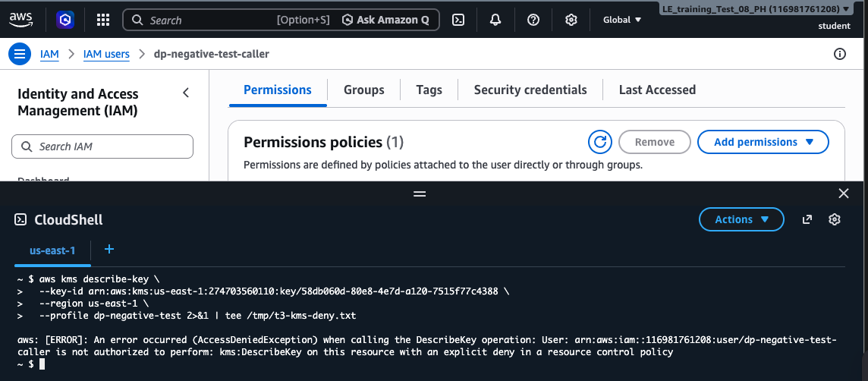Viewport: 868px width, 381px height.
Task: Focus the Search IAM input field
Action: [x=102, y=146]
